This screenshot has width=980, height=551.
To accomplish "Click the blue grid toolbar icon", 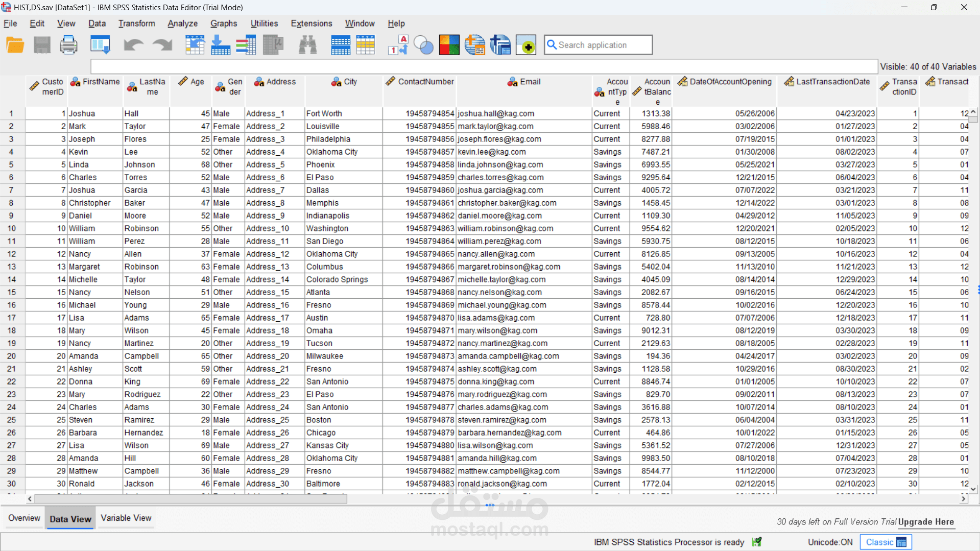I will [341, 45].
